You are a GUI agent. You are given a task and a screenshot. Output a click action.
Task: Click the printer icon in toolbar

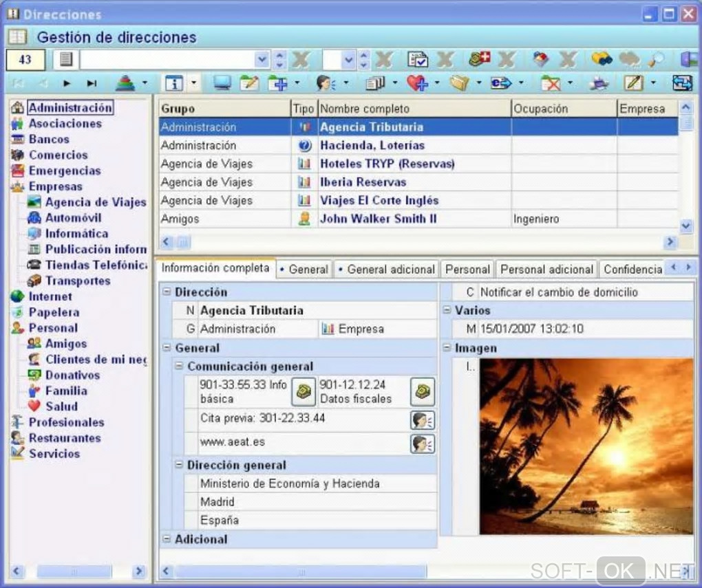[x=599, y=83]
